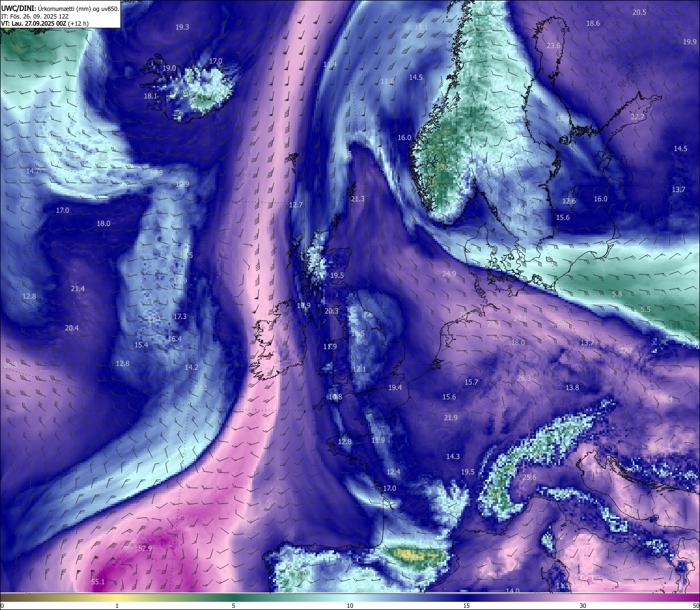Click the 18.6 value label
Image resolution: width=700 pixels, height=610 pixels.
[593, 24]
